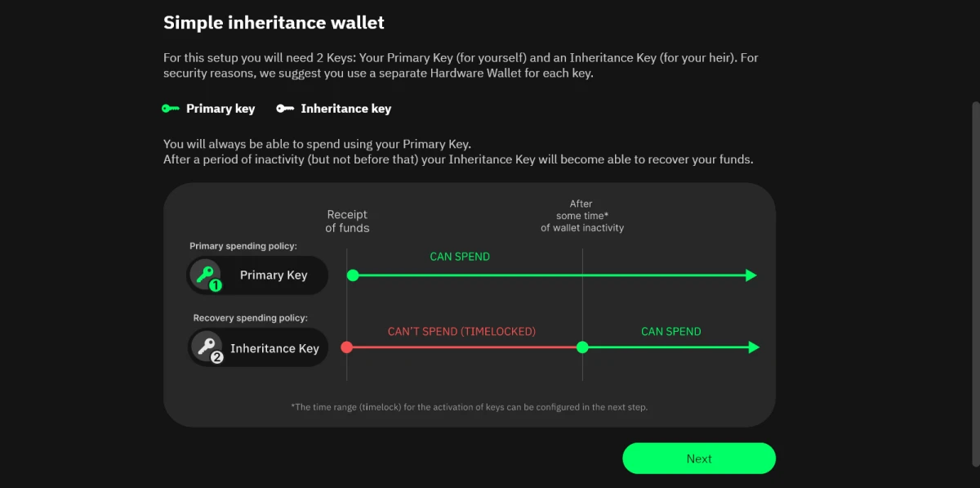Click the Primary Key badge icon numbered 1
This screenshot has width=980, height=488.
[205, 275]
